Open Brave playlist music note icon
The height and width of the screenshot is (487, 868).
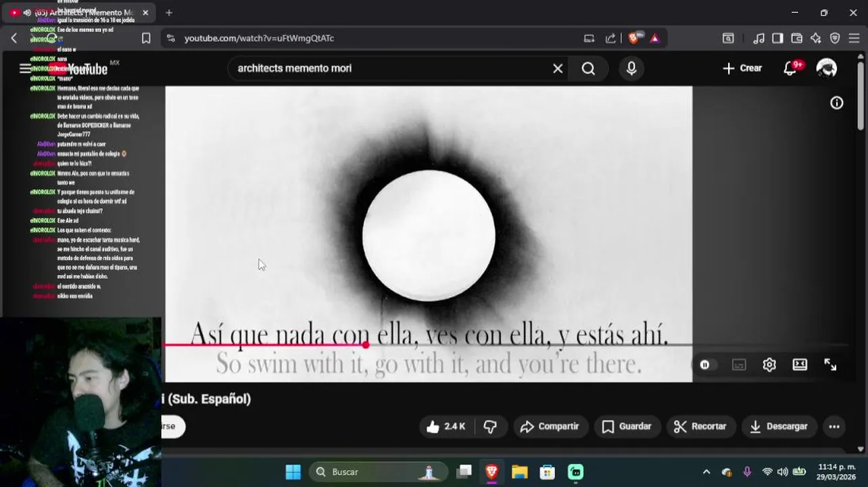pyautogui.click(x=759, y=39)
